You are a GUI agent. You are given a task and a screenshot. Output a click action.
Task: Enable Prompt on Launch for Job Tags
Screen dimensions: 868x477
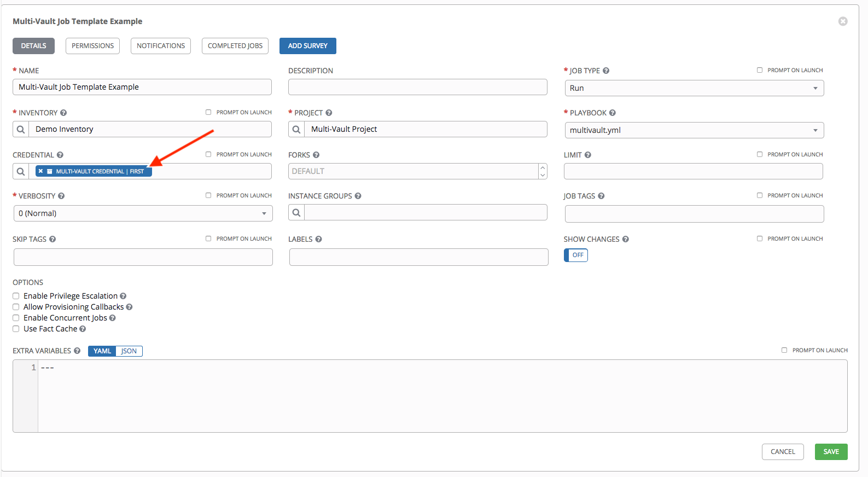(x=760, y=195)
